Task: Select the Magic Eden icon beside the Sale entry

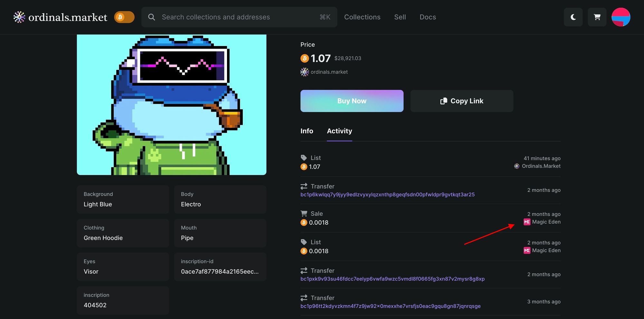Action: (527, 222)
